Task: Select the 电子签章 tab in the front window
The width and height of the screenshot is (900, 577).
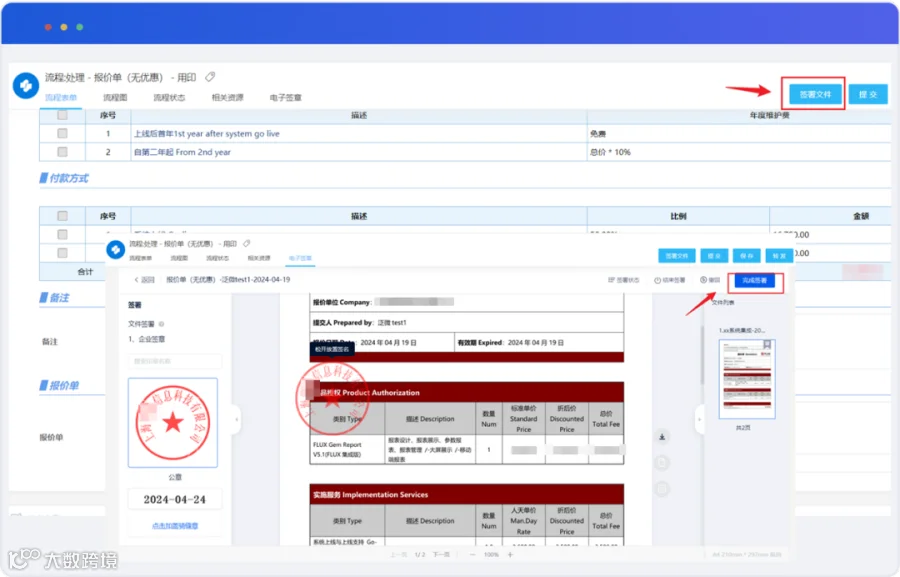Action: pyautogui.click(x=300, y=258)
